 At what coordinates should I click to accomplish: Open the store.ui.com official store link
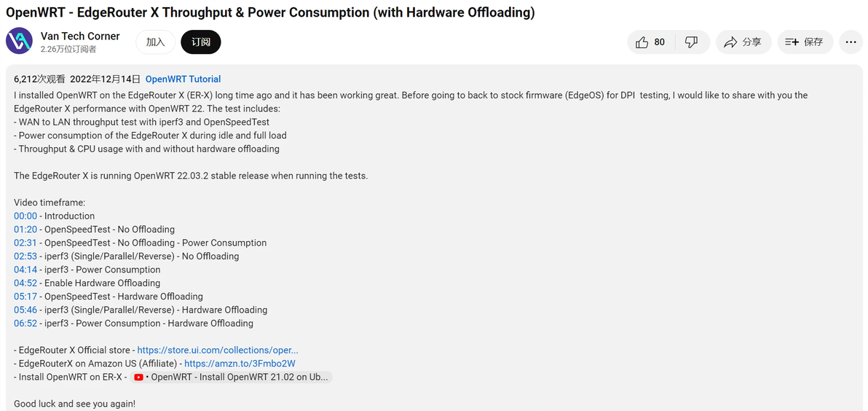(218, 350)
